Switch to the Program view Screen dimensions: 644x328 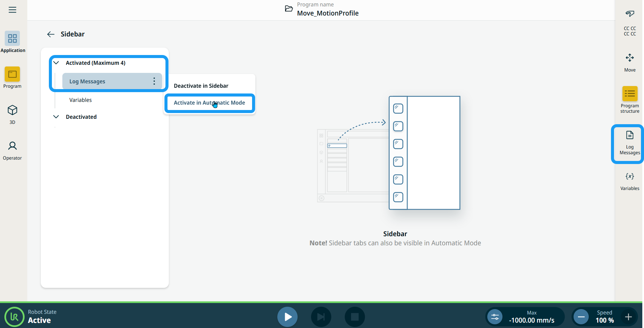pyautogui.click(x=12, y=78)
